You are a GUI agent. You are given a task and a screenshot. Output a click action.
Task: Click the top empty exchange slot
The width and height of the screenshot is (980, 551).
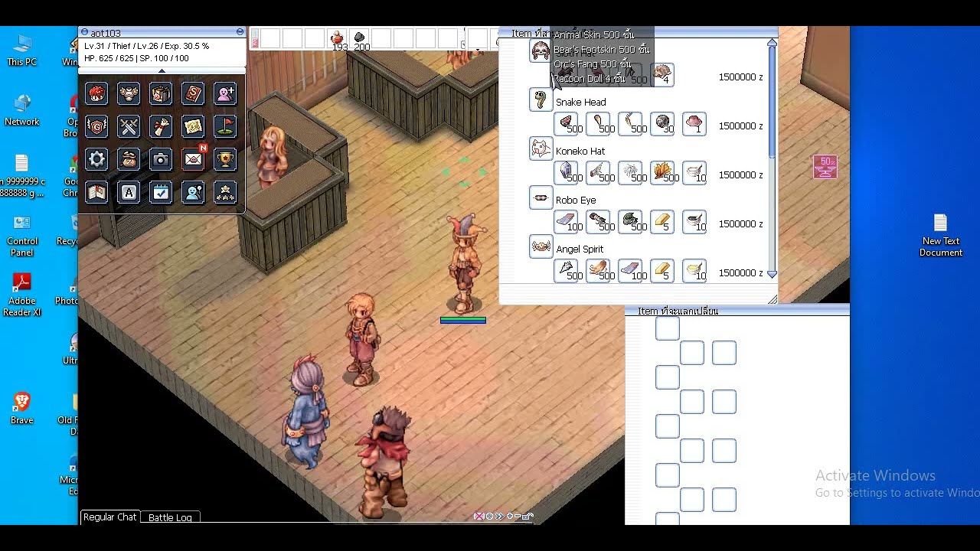[668, 328]
